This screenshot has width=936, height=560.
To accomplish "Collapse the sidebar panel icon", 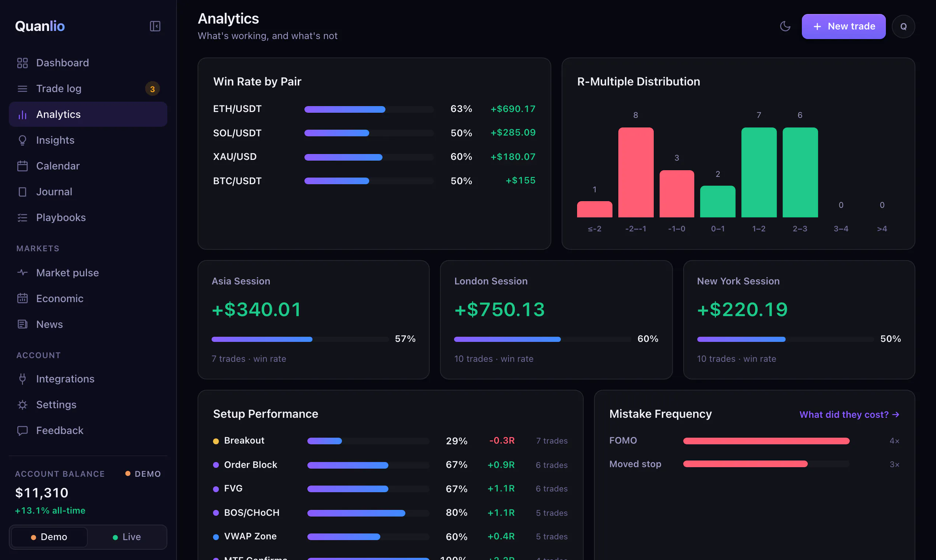I will coord(155,26).
